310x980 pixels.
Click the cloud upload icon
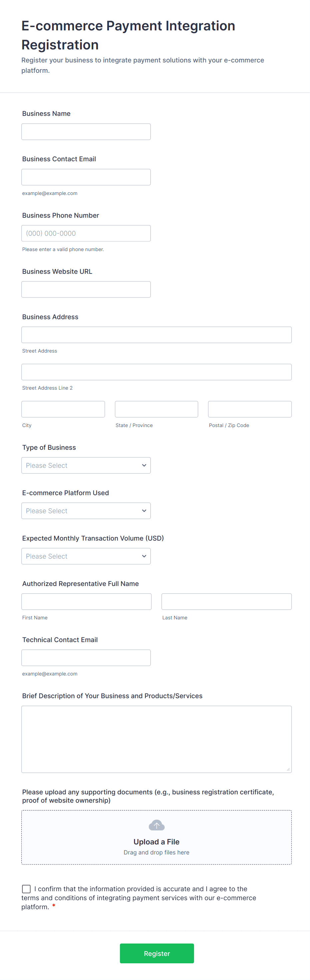[157, 825]
